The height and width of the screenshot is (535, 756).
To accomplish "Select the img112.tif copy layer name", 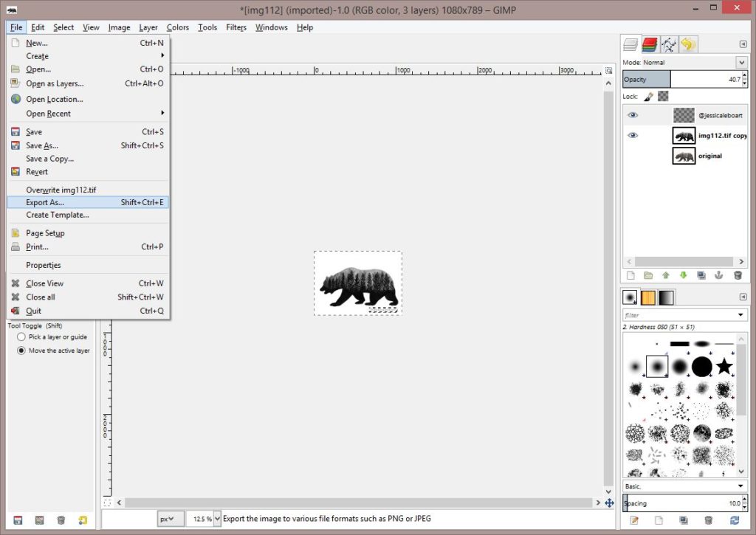I will click(x=722, y=136).
